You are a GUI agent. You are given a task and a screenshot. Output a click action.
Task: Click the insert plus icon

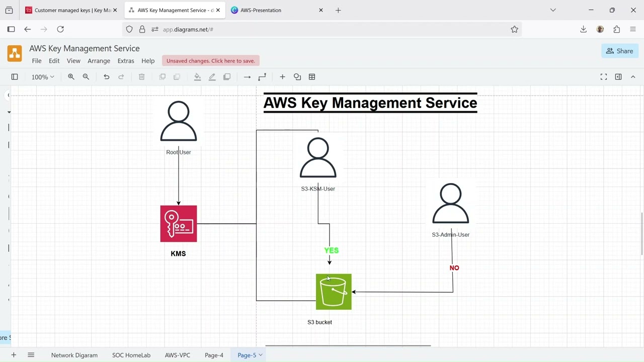point(282,77)
